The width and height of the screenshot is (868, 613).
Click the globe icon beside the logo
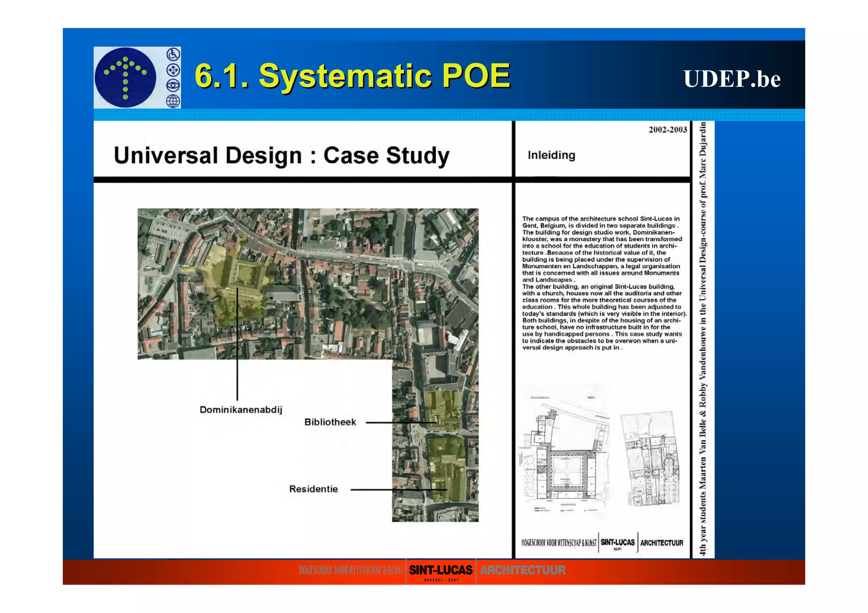pos(173,101)
